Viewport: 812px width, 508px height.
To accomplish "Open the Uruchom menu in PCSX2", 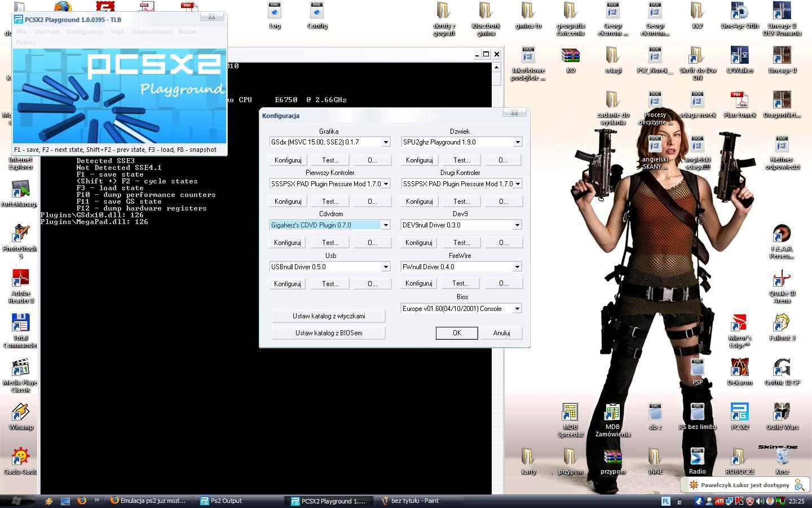I will (46, 32).
